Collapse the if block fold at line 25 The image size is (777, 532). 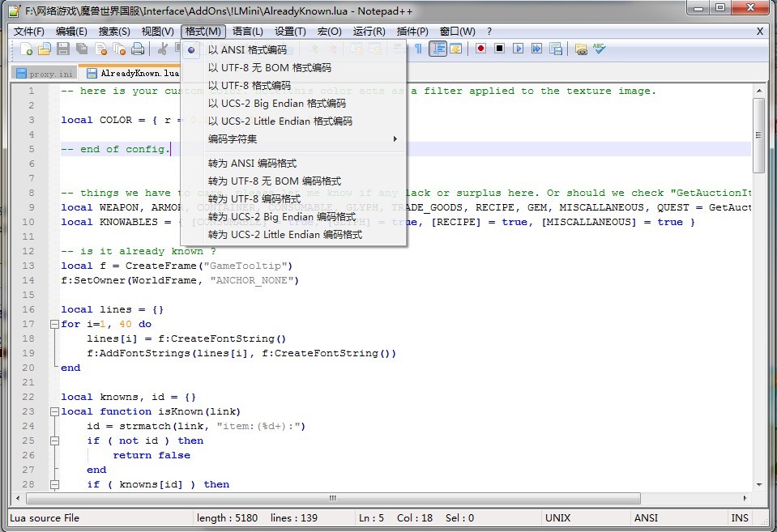click(x=53, y=440)
